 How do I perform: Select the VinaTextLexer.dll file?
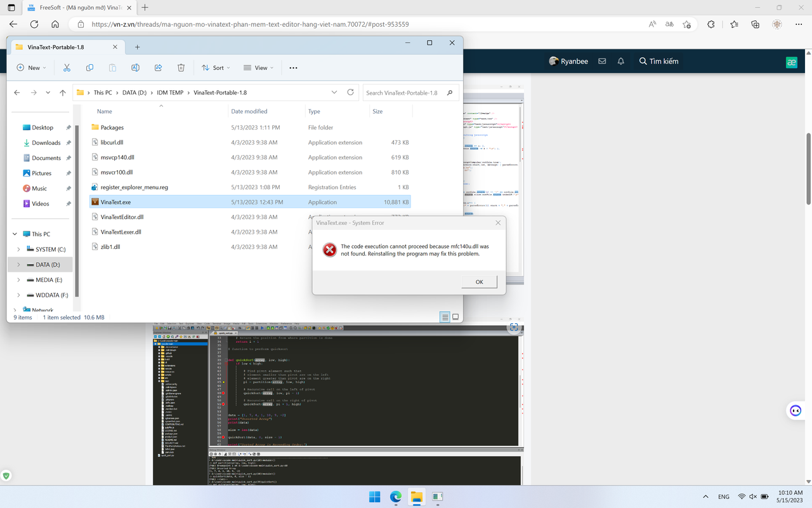tap(250, 232)
